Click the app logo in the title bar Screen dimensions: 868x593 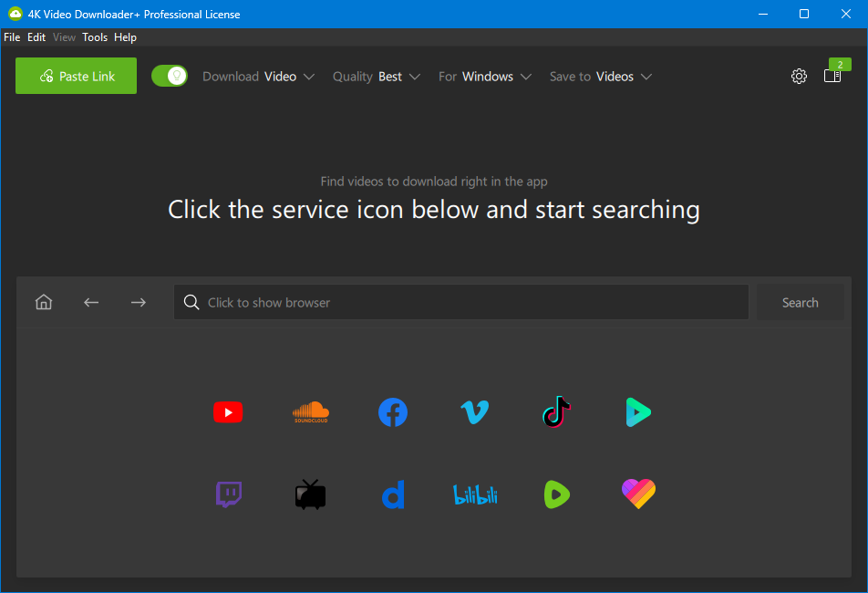tap(15, 14)
